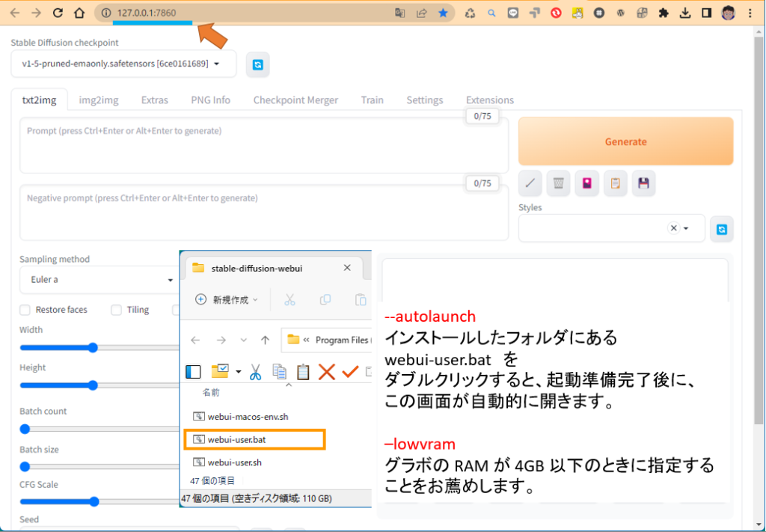Refresh the Styles list with the blue icon
The width and height of the screenshot is (766, 532).
click(x=721, y=230)
